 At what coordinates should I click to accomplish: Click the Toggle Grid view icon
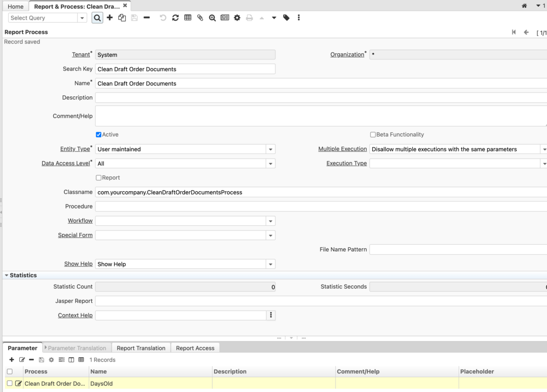pyautogui.click(x=188, y=17)
